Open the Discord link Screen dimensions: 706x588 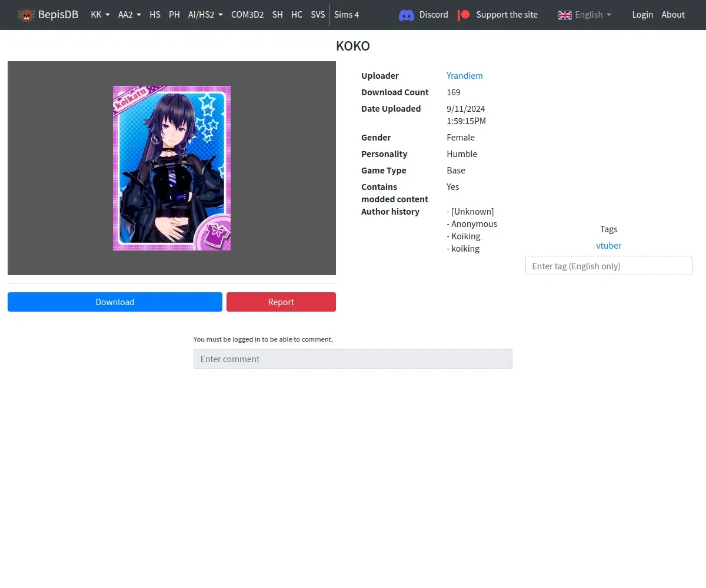point(434,15)
